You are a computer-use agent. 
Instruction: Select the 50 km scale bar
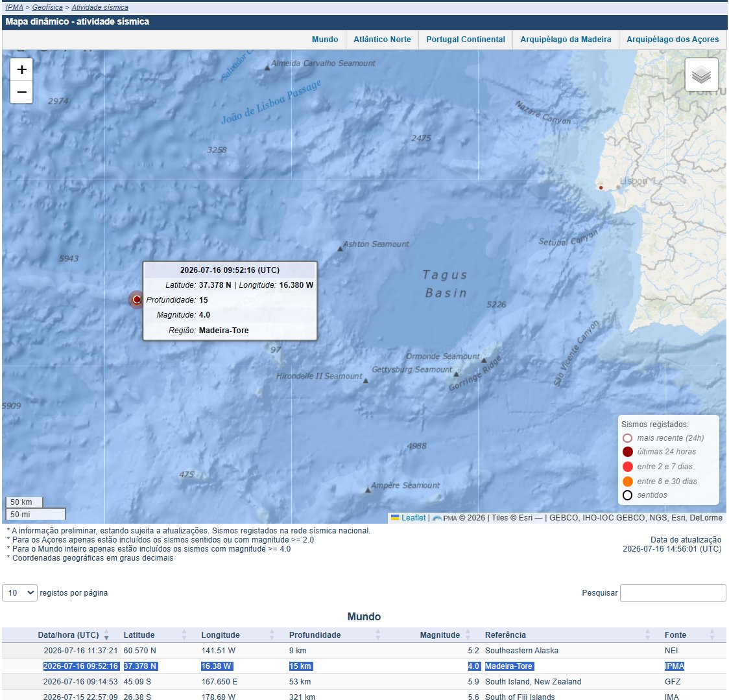(24, 502)
